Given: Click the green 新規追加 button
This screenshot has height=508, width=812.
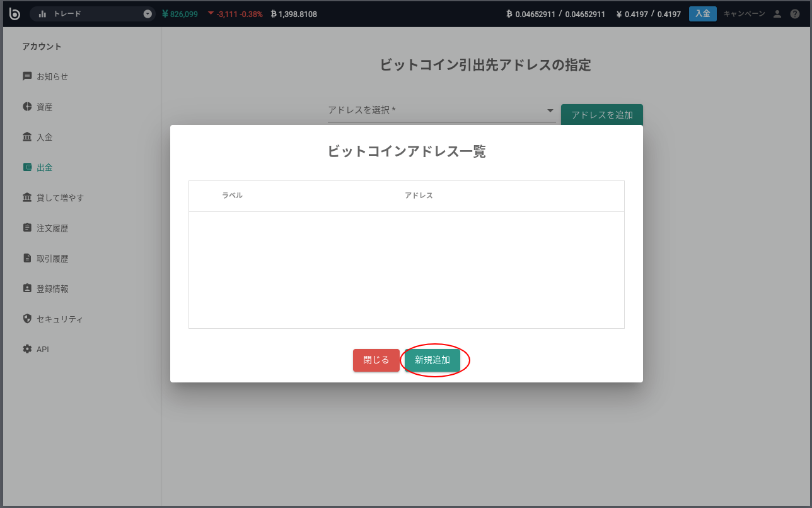Looking at the screenshot, I should [x=432, y=360].
